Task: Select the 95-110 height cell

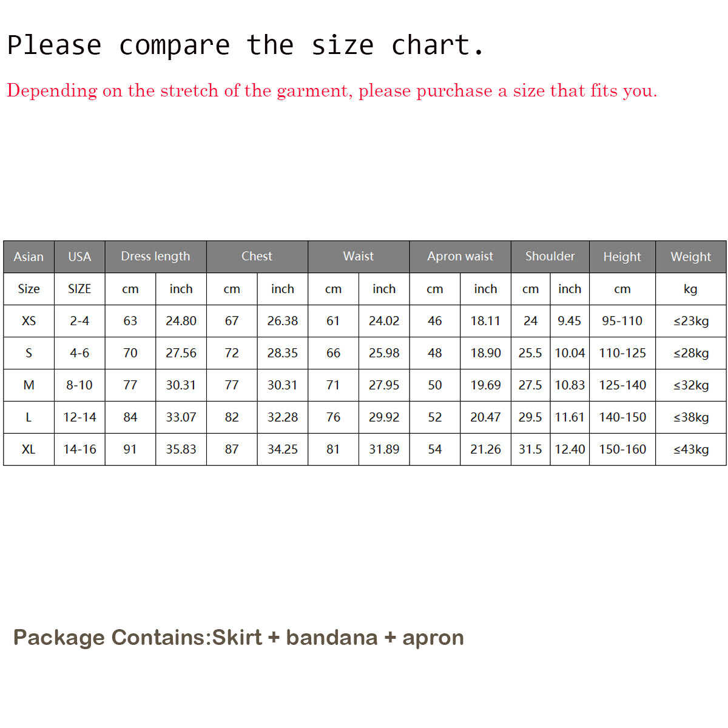Action: pyautogui.click(x=622, y=321)
